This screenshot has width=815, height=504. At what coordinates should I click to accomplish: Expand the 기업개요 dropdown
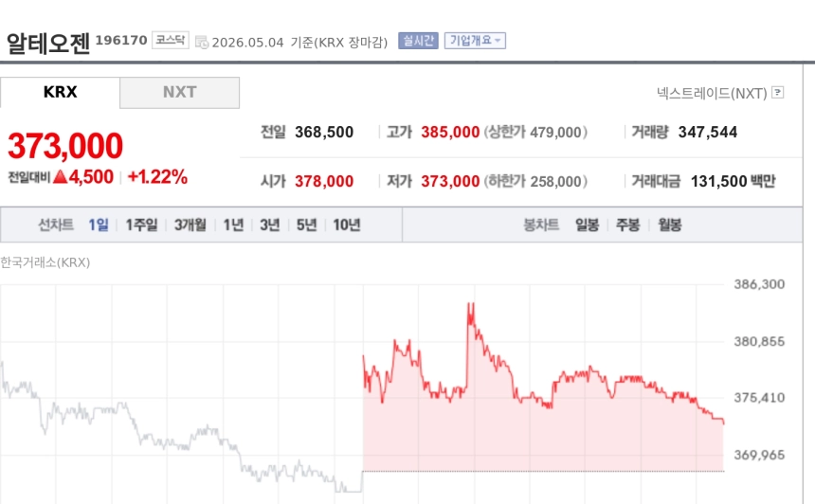pos(475,41)
